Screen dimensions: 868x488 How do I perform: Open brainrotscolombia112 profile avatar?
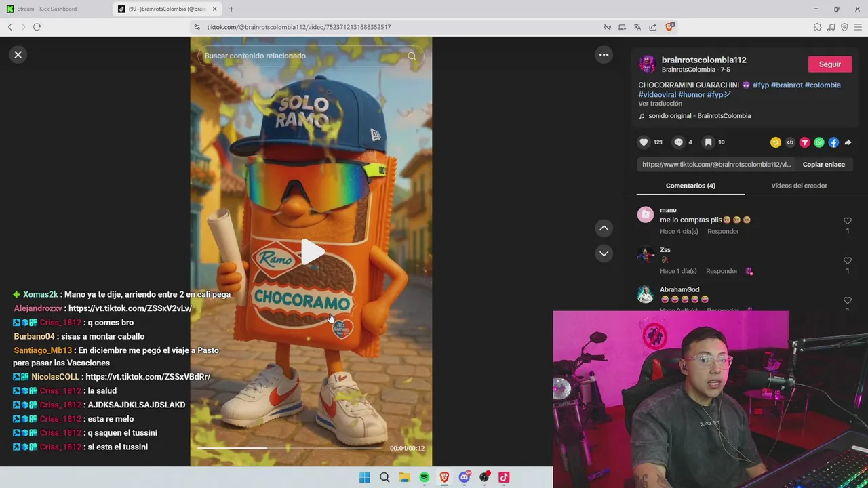pos(647,64)
